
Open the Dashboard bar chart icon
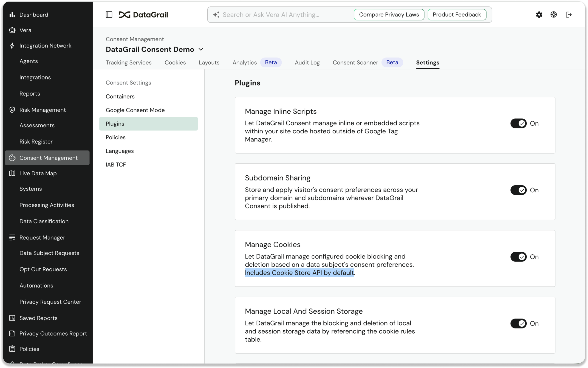click(12, 15)
